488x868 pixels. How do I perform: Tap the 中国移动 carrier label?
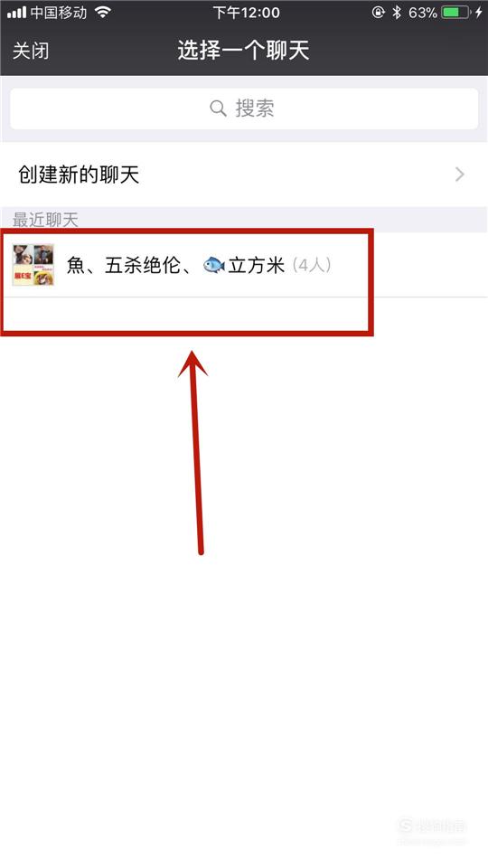click(59, 12)
